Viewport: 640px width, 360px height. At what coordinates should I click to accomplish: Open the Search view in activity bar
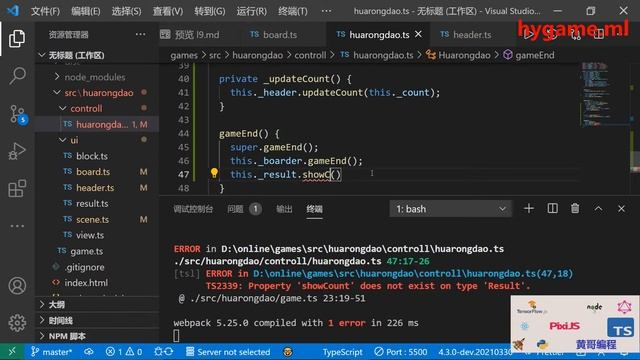pyautogui.click(x=17, y=76)
